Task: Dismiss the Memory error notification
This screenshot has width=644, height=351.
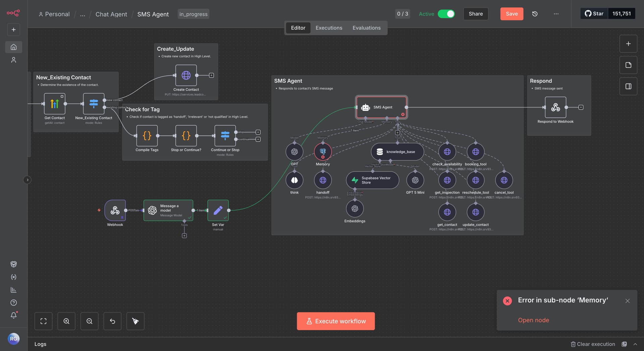Action: pyautogui.click(x=627, y=301)
